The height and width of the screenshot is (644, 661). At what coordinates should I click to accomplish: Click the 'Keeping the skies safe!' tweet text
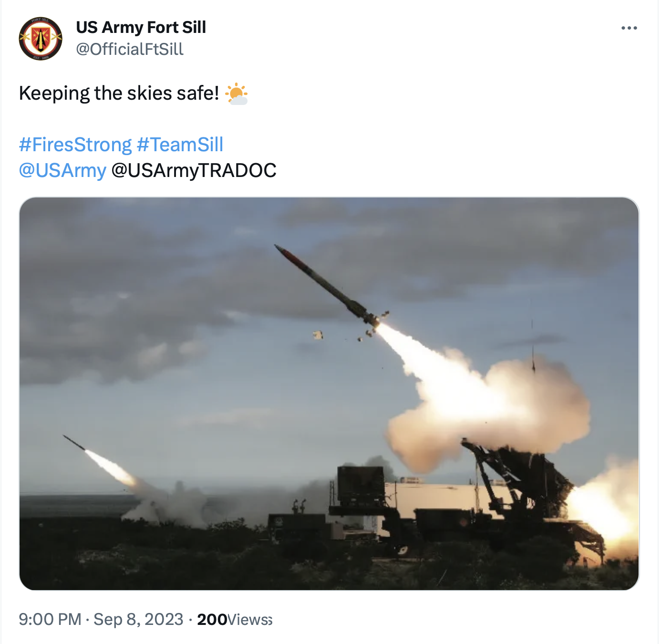point(119,93)
